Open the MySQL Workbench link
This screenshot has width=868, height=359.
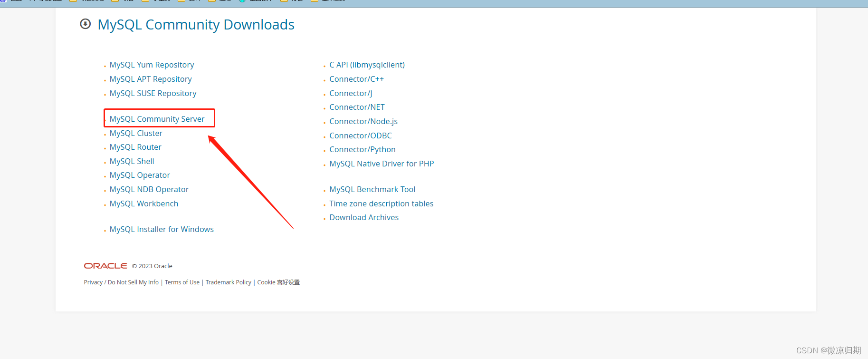tap(144, 204)
